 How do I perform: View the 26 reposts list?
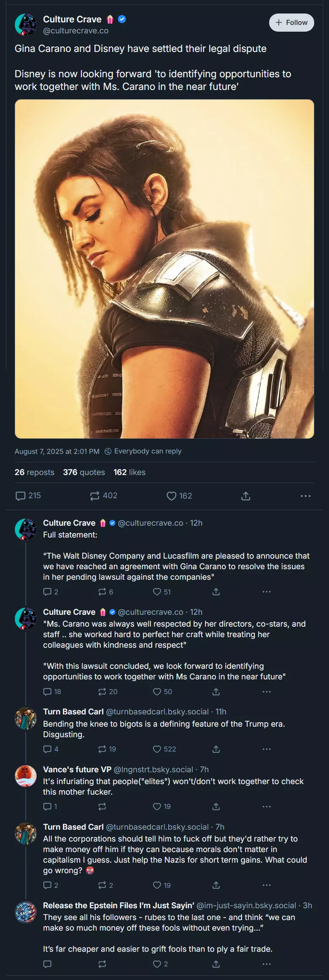point(35,472)
